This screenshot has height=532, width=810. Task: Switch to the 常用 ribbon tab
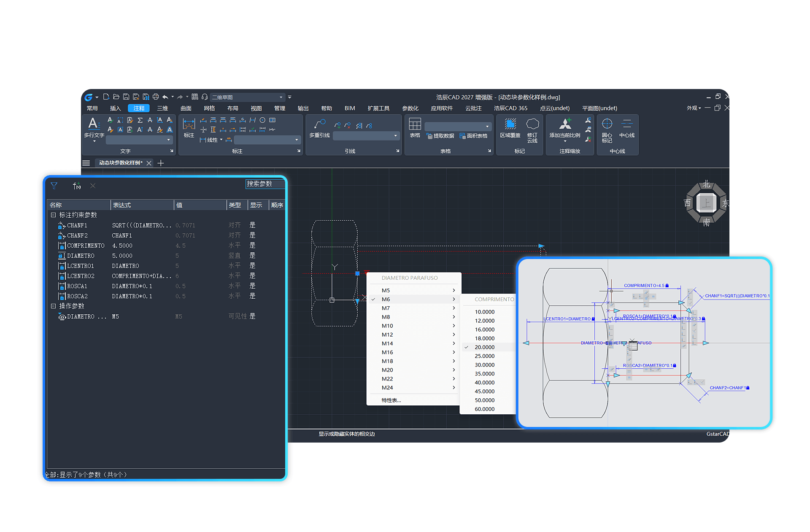pos(92,108)
